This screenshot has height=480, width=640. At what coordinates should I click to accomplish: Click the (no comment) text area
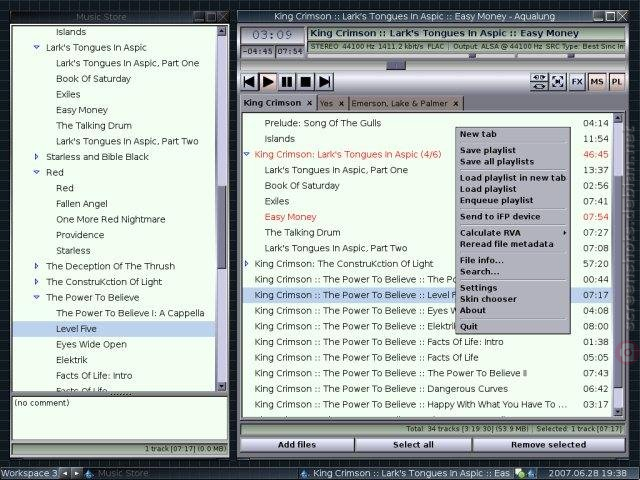click(120, 418)
